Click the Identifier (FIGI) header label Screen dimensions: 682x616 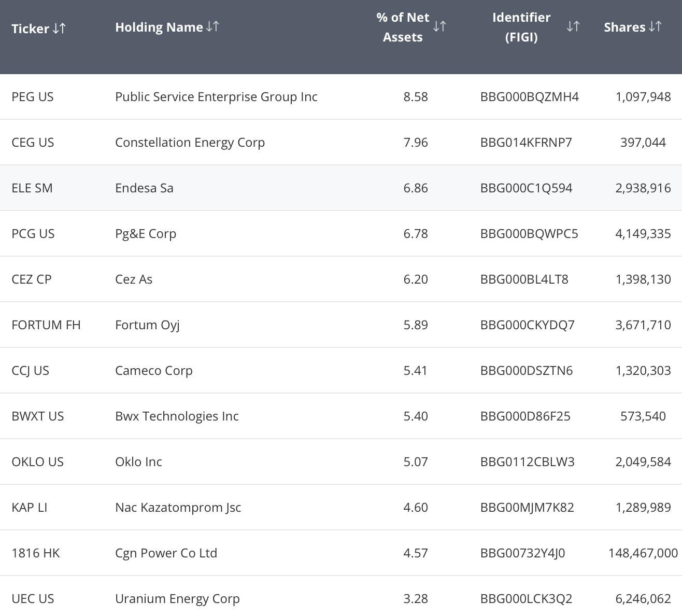[521, 27]
